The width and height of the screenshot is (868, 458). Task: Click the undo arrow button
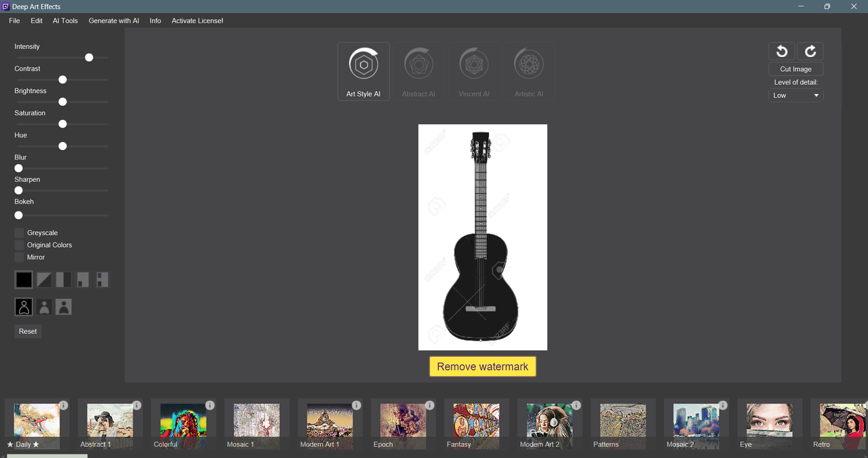coord(782,51)
